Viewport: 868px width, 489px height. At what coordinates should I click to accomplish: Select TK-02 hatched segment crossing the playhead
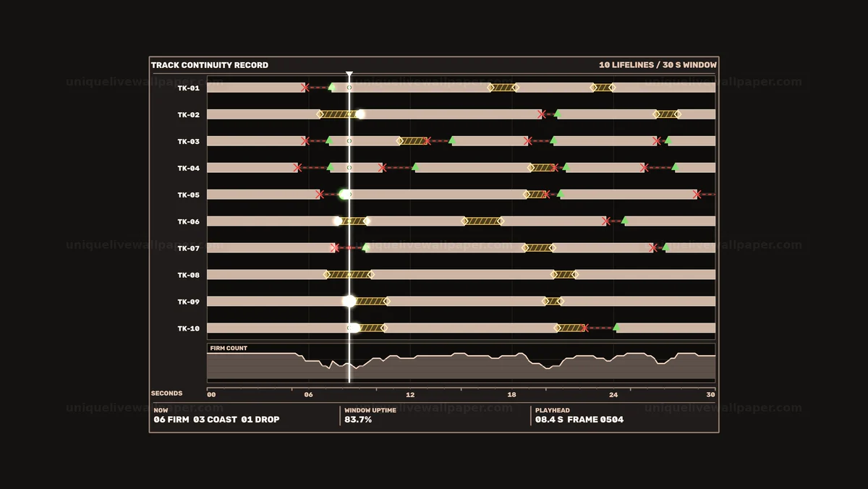click(x=340, y=114)
